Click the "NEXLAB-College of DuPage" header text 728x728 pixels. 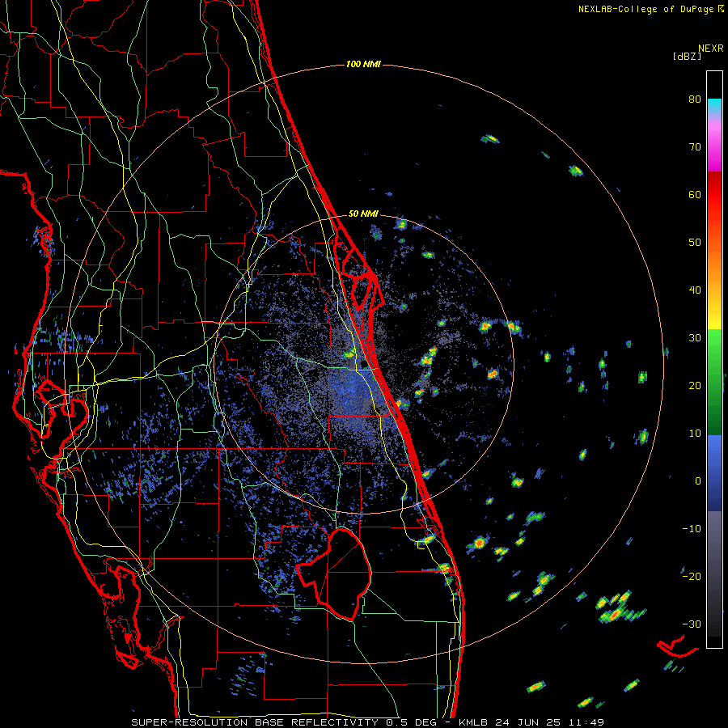[x=645, y=9]
